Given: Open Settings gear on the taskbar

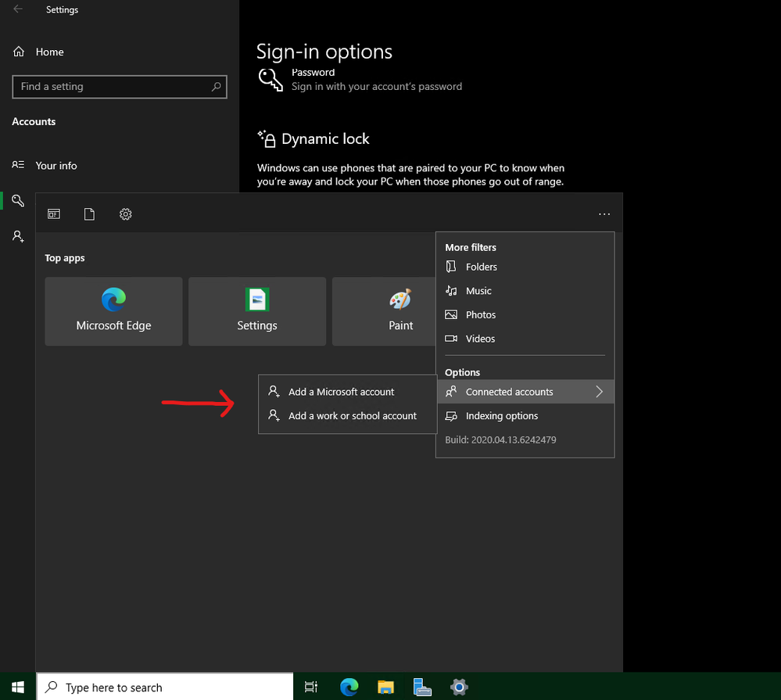Looking at the screenshot, I should [x=459, y=687].
